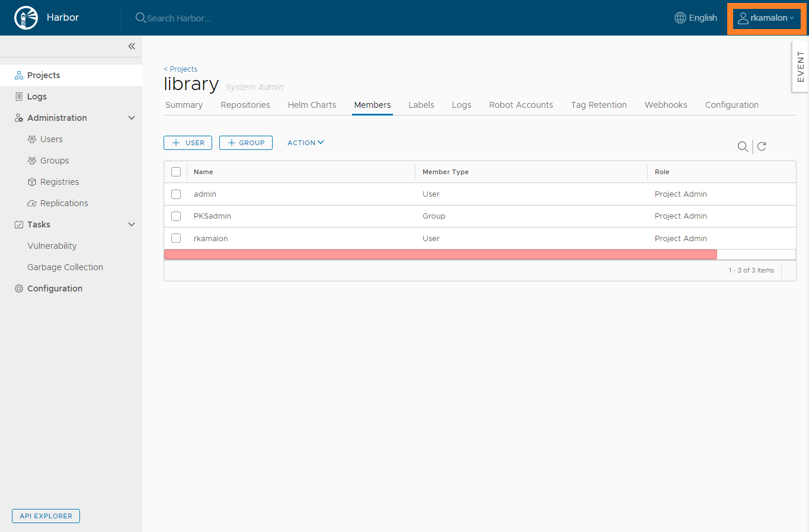Refresh the members list
This screenshot has height=532, width=809.
762,146
